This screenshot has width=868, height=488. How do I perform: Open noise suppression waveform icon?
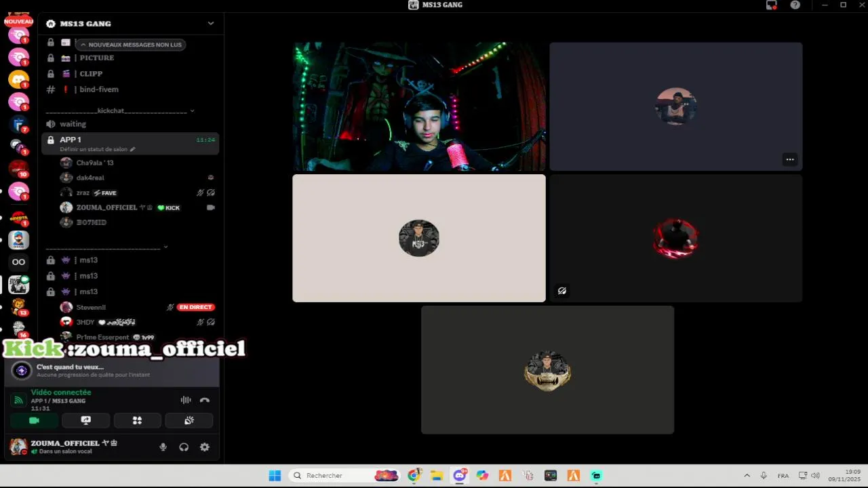(x=185, y=400)
